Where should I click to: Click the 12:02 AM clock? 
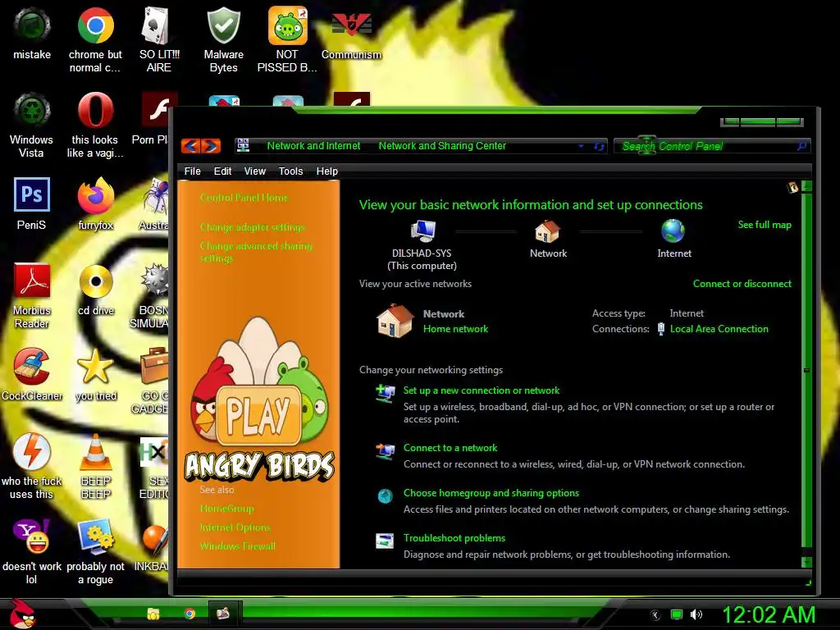pos(769,614)
